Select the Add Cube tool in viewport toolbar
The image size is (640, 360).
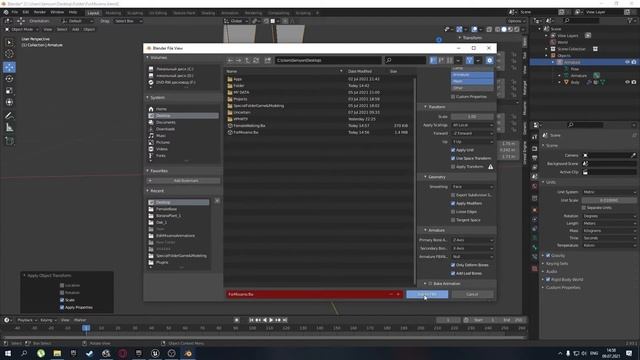(9, 141)
